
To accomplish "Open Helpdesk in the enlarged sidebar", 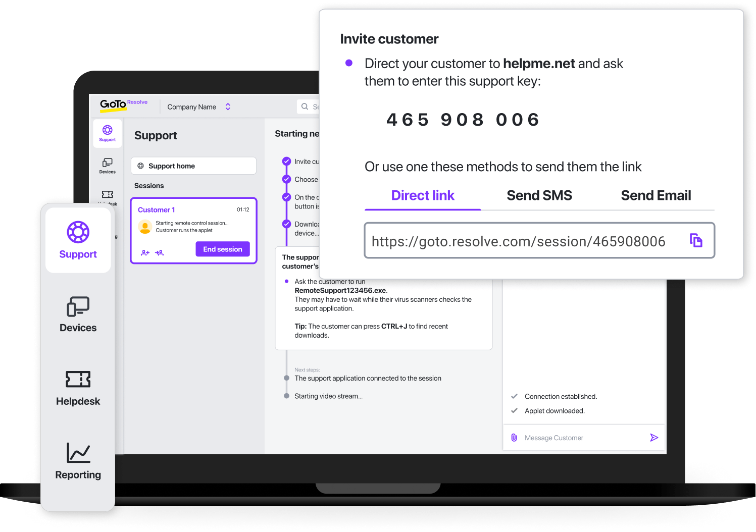I will [x=78, y=388].
